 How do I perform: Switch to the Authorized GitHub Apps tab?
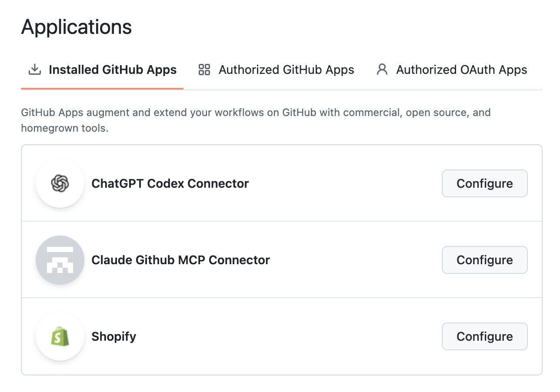tap(276, 70)
